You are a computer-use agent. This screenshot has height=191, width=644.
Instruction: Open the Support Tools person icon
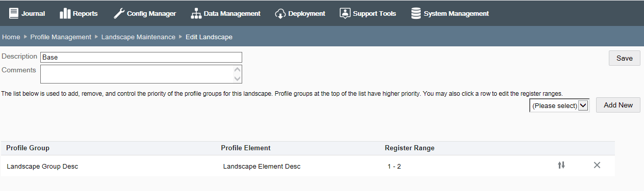(x=345, y=14)
